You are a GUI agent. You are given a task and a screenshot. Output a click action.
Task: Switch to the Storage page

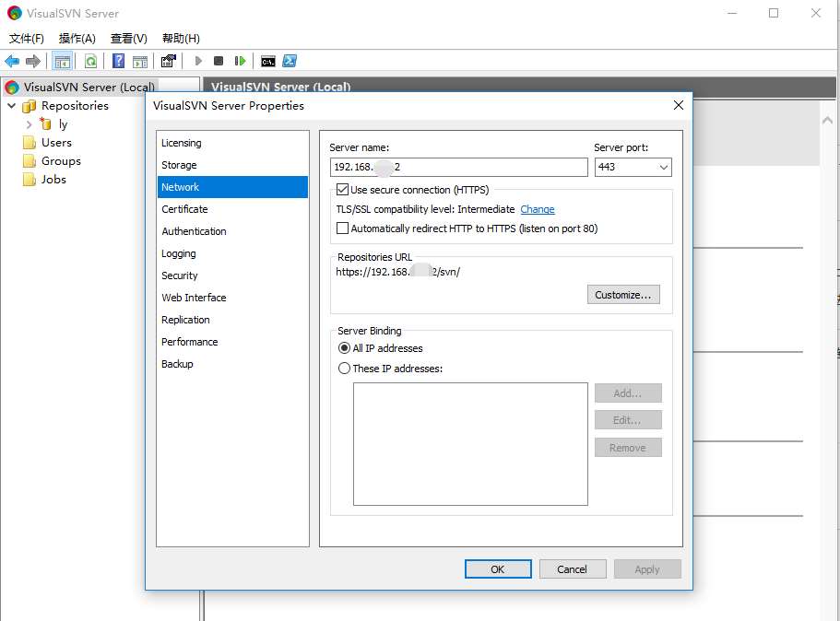click(x=232, y=165)
